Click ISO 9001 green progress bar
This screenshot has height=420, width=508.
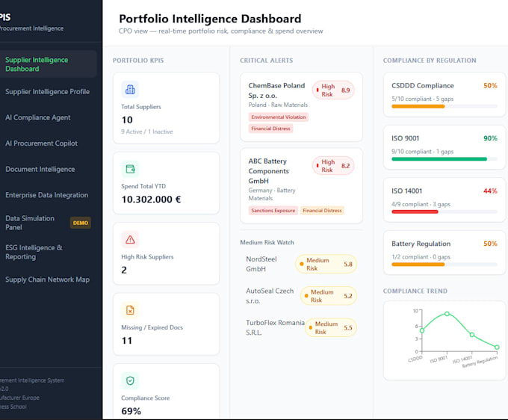tap(444, 159)
